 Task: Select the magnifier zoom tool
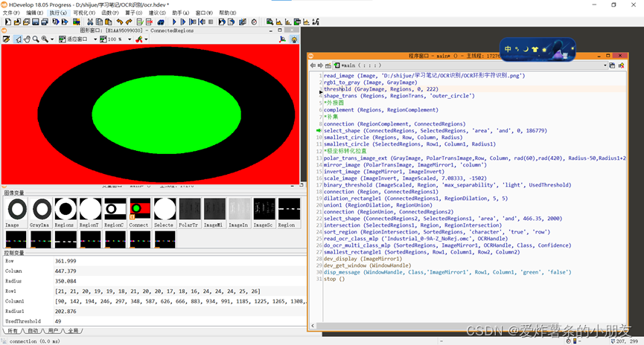coord(36,39)
